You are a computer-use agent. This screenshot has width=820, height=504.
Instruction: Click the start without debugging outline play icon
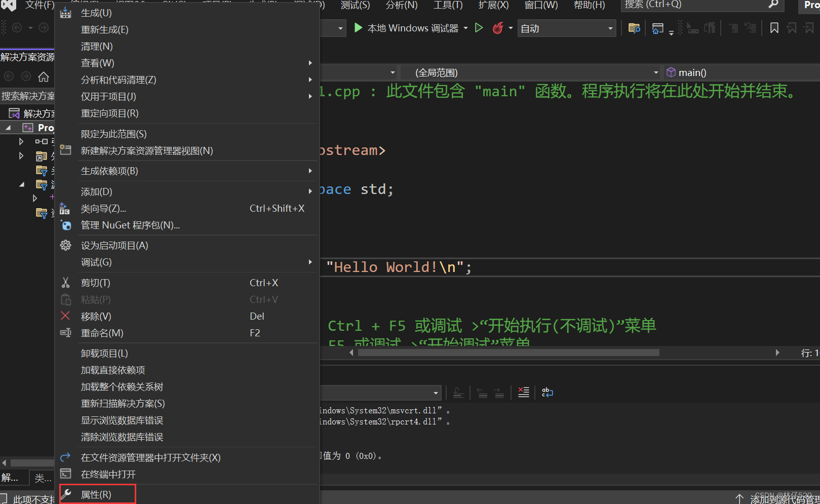click(x=479, y=28)
